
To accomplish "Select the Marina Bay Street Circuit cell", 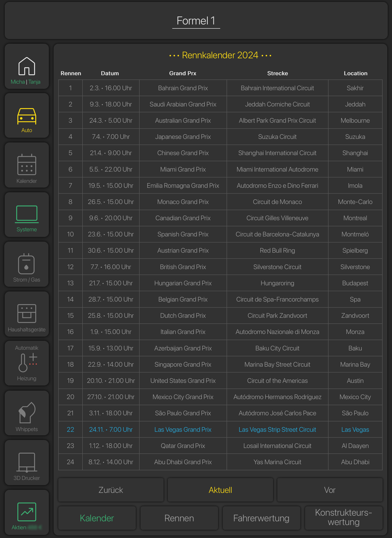I will pyautogui.click(x=277, y=364).
